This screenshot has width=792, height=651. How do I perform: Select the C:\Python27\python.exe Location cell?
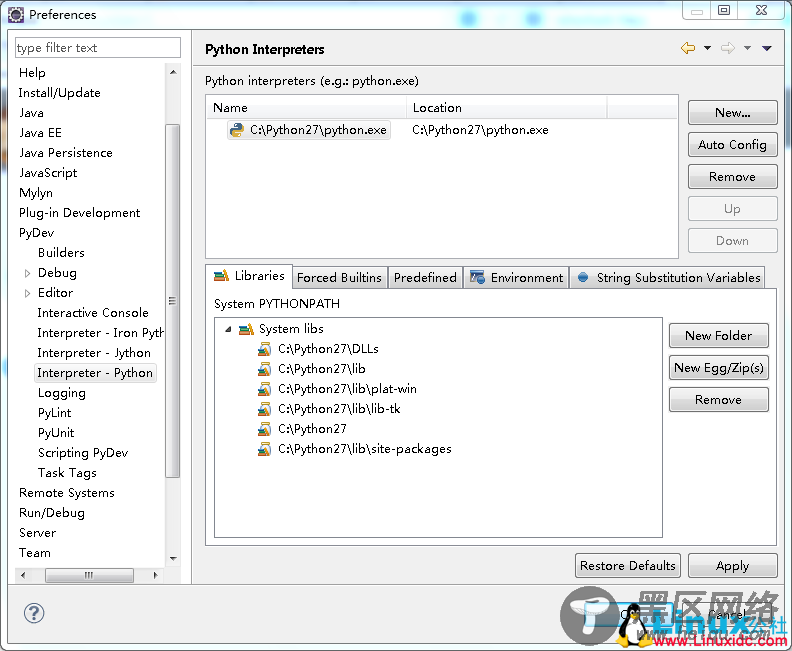click(480, 130)
